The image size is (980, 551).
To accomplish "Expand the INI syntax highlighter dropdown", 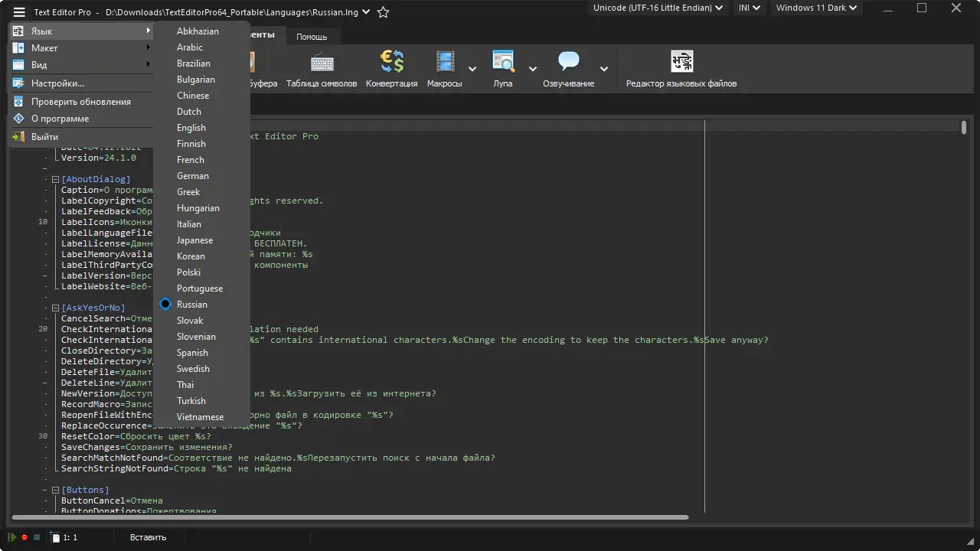I will click(x=749, y=8).
